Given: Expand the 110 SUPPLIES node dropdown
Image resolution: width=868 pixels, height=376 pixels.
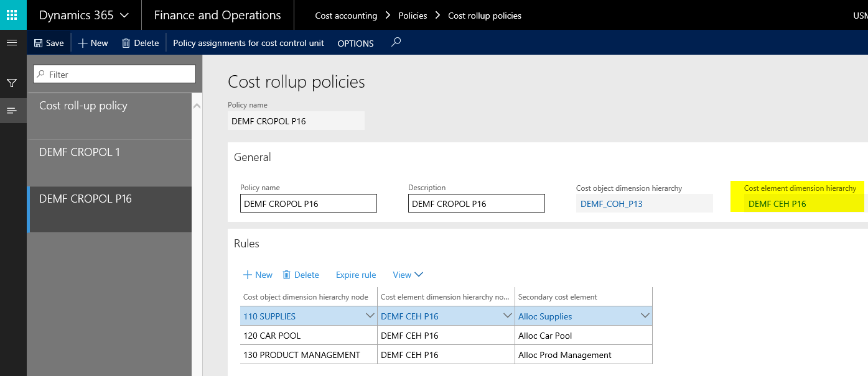Looking at the screenshot, I should [370, 316].
